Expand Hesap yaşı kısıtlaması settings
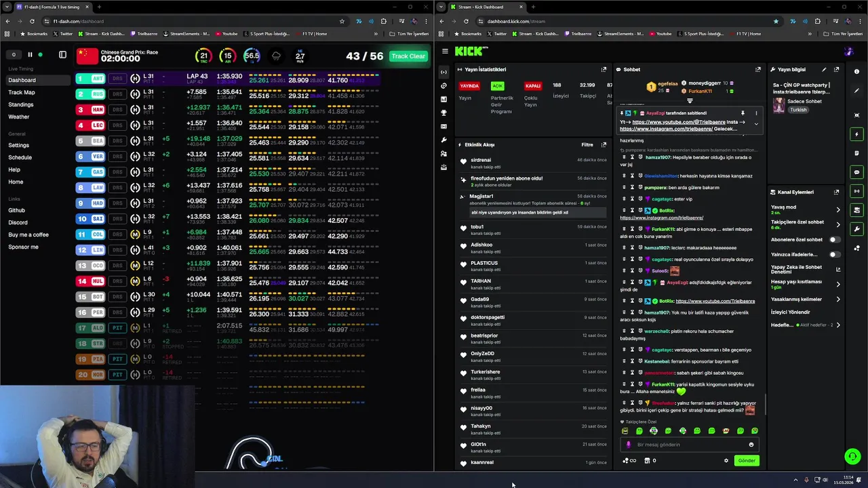 point(838,284)
